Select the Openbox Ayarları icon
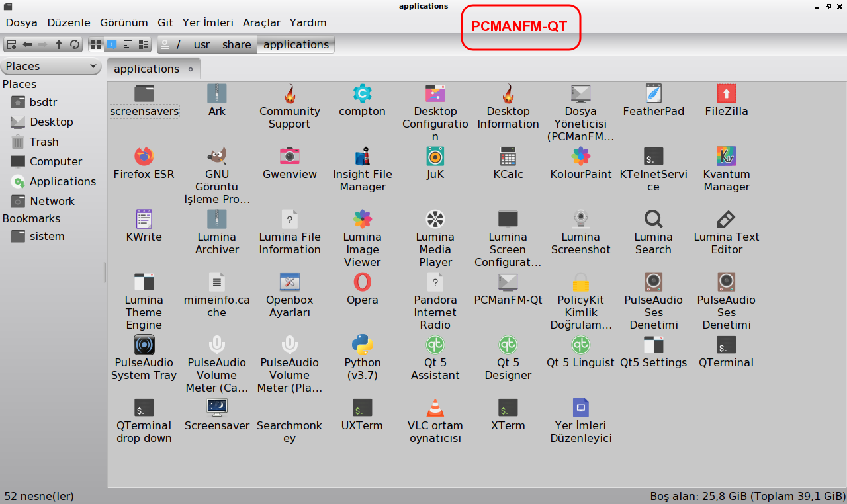The image size is (847, 504). (289, 282)
